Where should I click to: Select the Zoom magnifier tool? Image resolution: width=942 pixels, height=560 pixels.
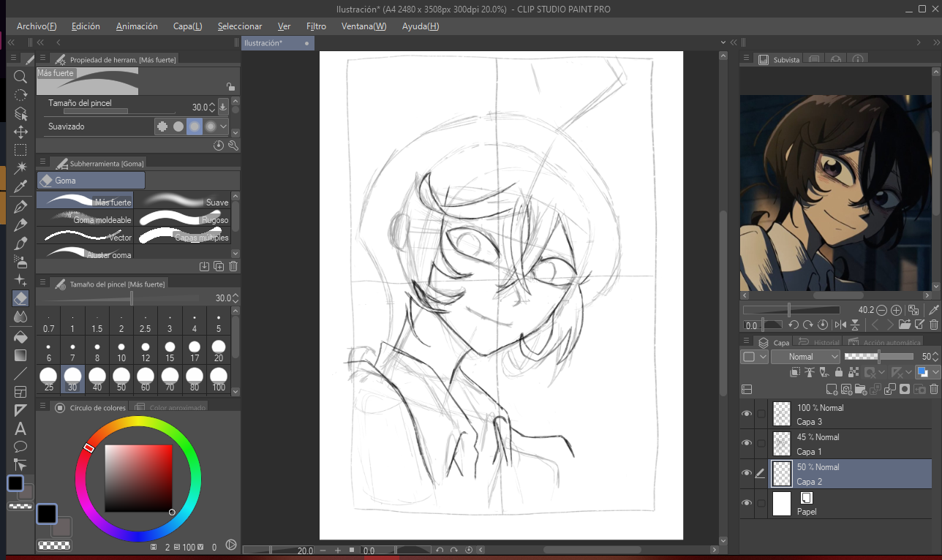pyautogui.click(x=20, y=76)
